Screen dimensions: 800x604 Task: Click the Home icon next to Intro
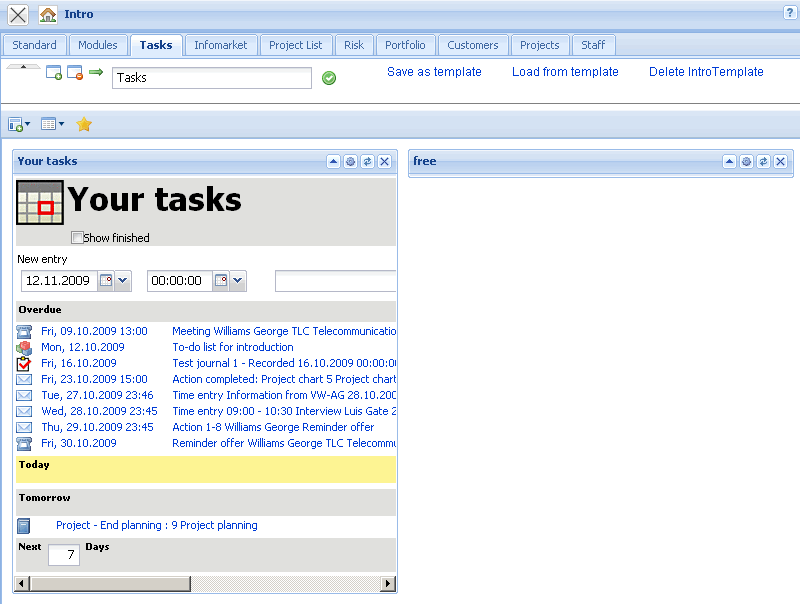[47, 14]
